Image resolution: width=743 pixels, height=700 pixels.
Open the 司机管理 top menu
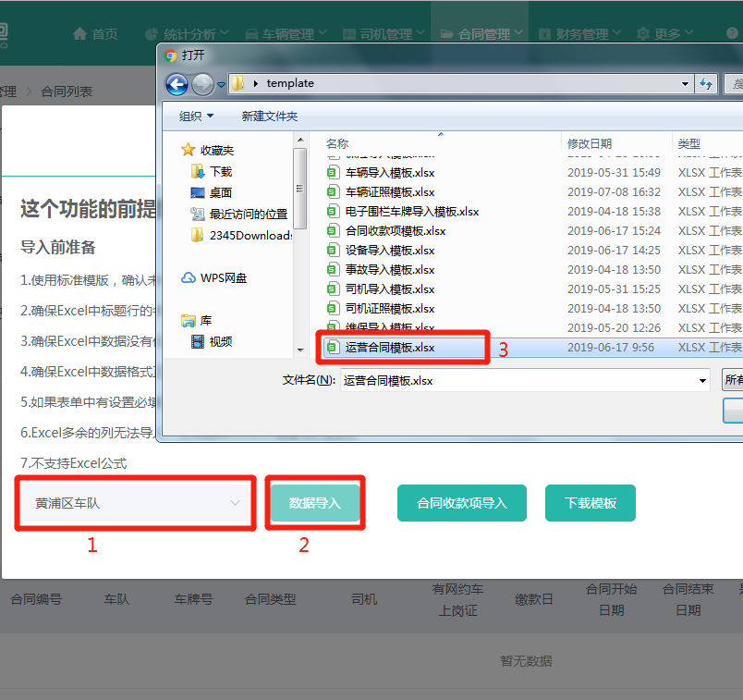pos(385,34)
